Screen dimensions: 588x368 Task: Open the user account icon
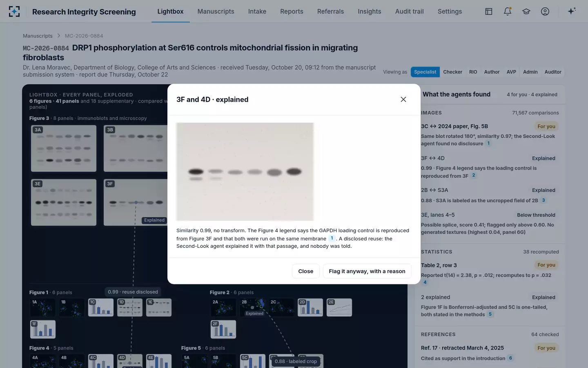pos(545,11)
